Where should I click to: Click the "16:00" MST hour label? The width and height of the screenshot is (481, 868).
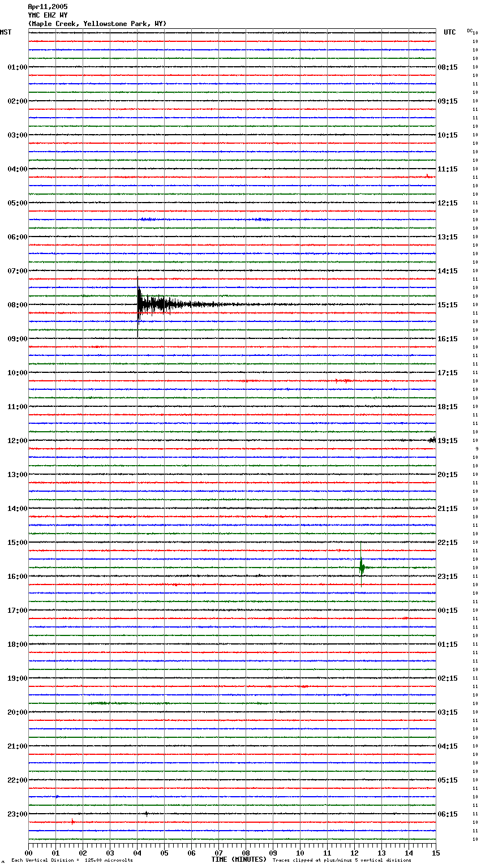(x=18, y=577)
